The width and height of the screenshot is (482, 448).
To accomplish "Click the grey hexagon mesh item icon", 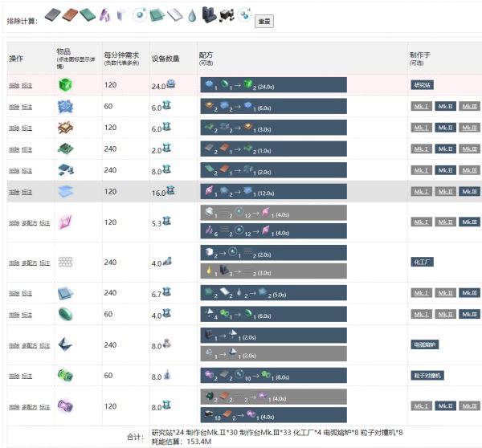I will (66, 262).
